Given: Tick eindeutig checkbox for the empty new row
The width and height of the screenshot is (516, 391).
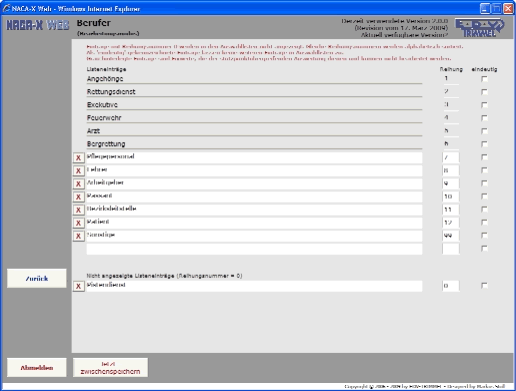Looking at the screenshot, I should [484, 248].
